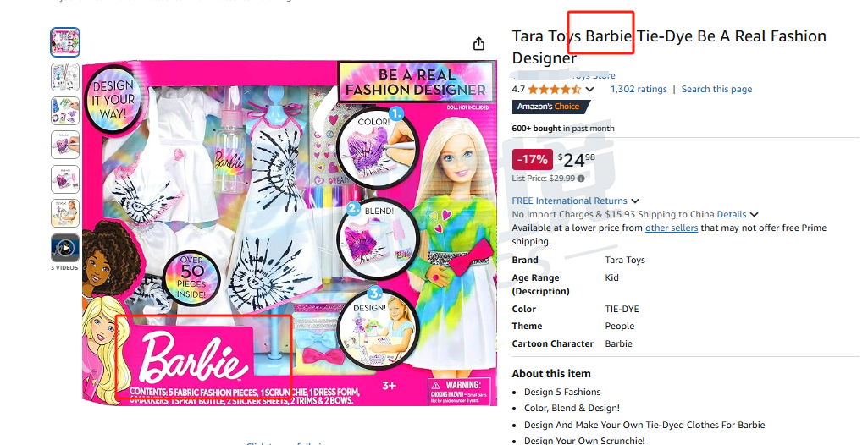Visit the Tara Toys Store link
The image size is (868, 445).
click(563, 76)
